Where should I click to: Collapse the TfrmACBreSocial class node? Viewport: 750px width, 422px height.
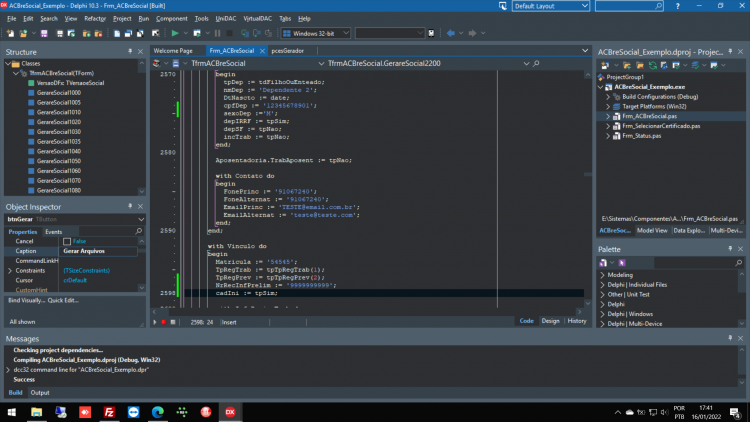[16, 73]
